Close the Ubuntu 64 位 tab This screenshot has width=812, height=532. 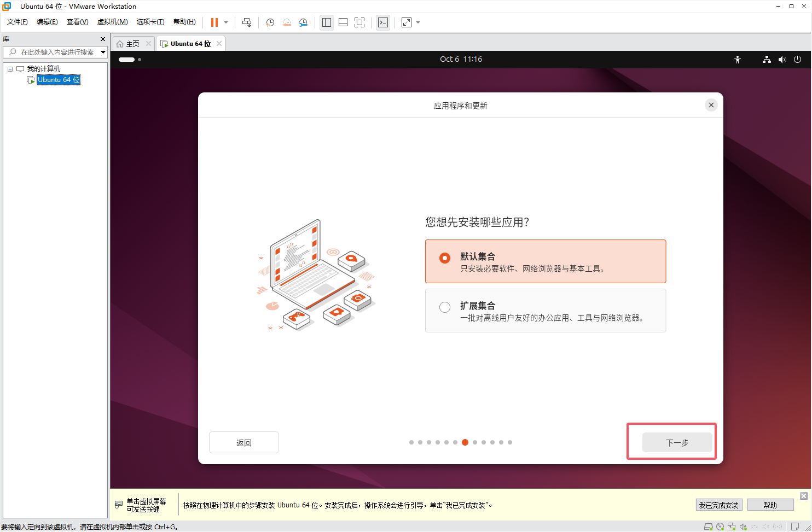click(219, 44)
